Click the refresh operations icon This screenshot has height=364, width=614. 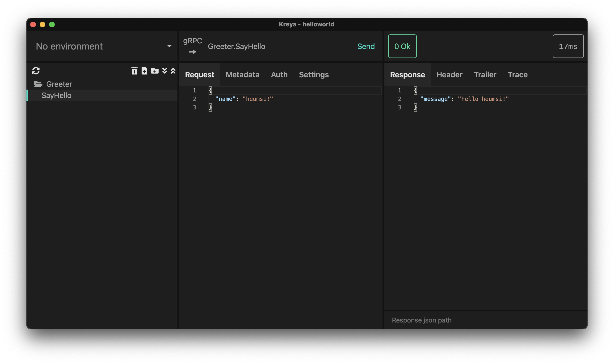[36, 71]
